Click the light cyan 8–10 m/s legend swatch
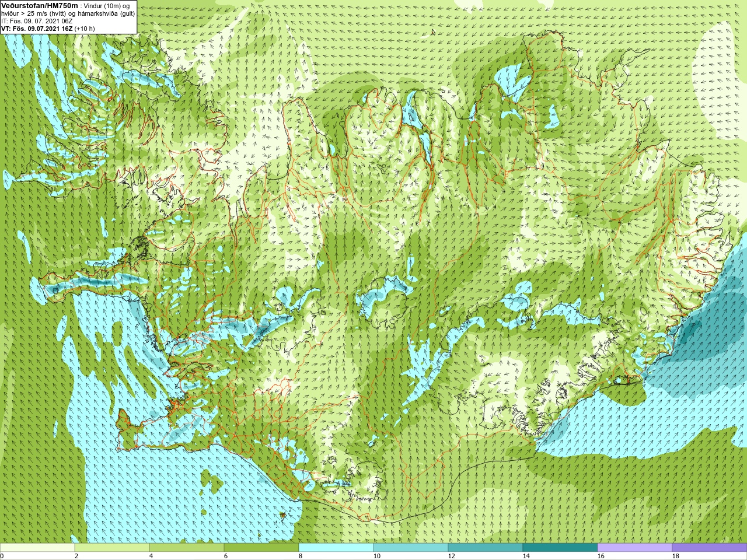This screenshot has width=747, height=560. (x=336, y=548)
